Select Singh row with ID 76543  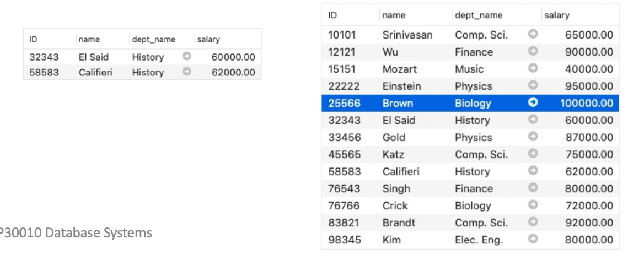tap(470, 188)
